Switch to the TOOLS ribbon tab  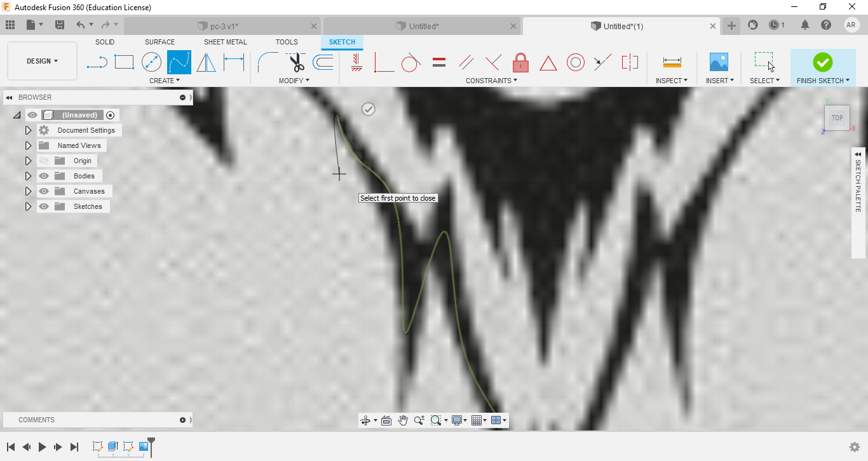(x=287, y=42)
